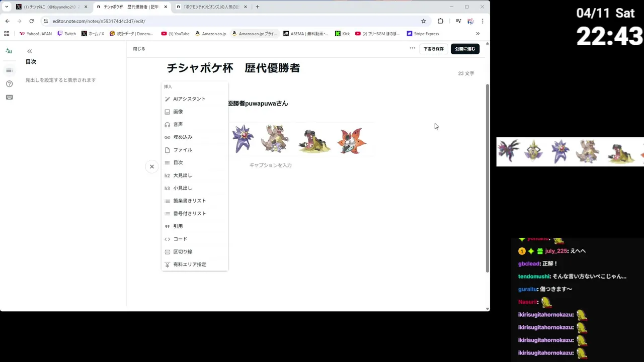Choose 埋め込み embed option
This screenshot has width=644, height=362.
tap(195, 137)
